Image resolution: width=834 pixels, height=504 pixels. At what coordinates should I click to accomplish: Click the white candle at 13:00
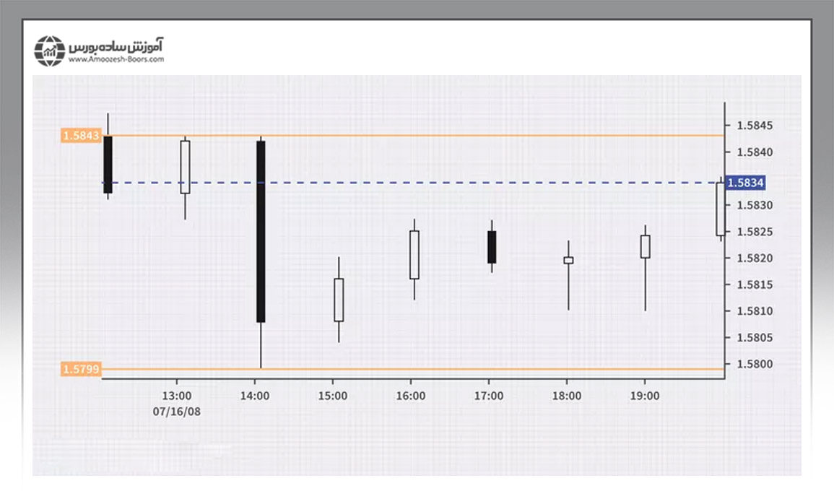185,167
